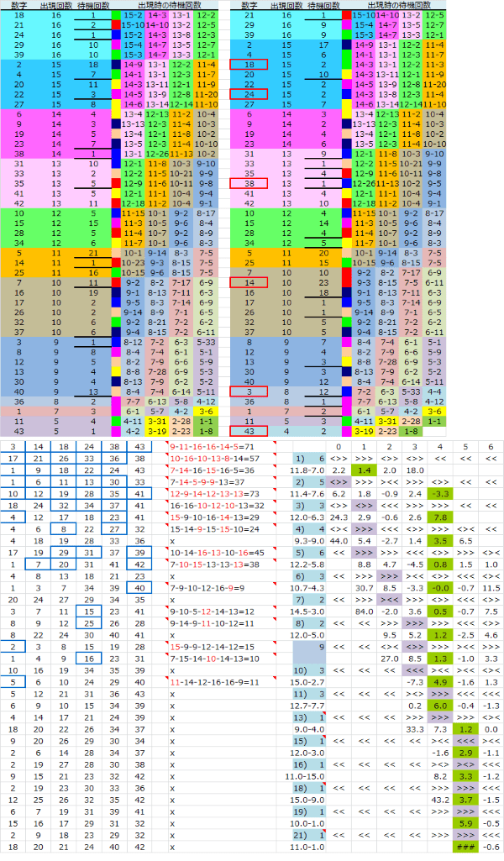The image size is (504, 861).
Task: Select the value 24.3
Action: 339,517
